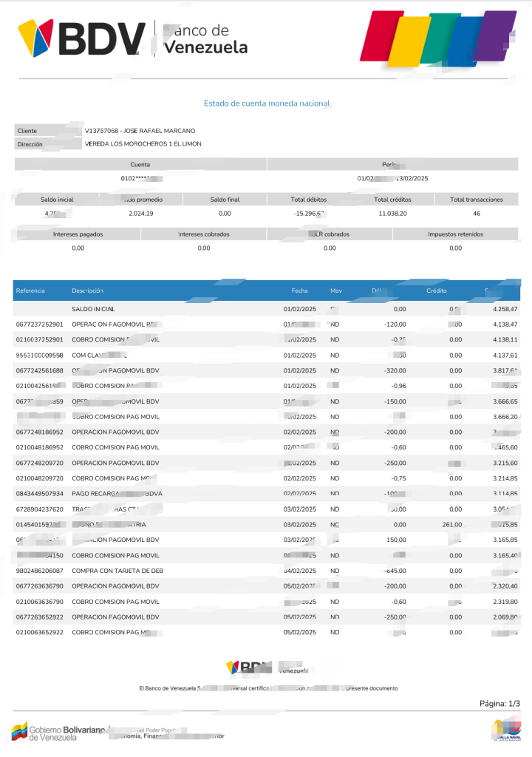Click the Estado de cuenta moneda nacional title
The height and width of the screenshot is (757, 532).
(x=267, y=103)
